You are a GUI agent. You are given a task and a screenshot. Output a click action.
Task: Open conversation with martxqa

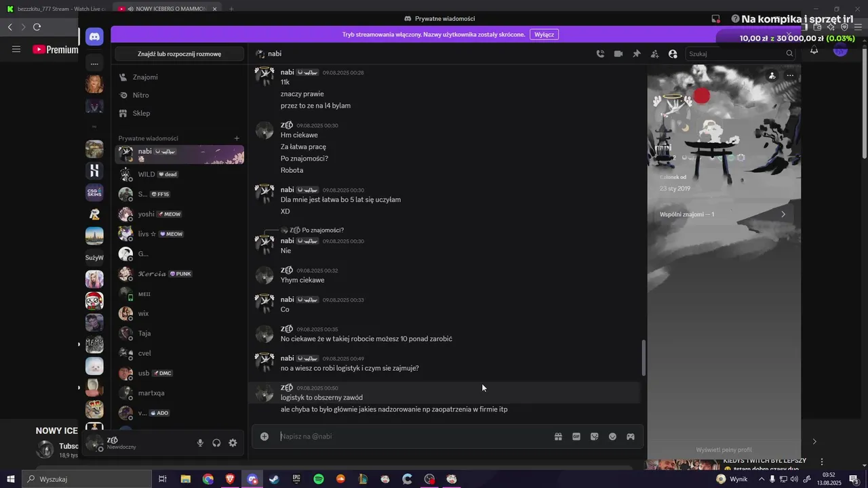click(180, 393)
